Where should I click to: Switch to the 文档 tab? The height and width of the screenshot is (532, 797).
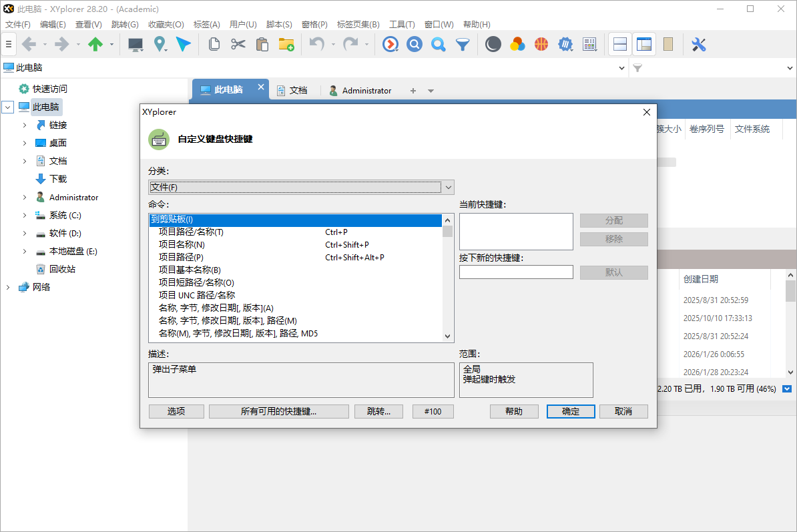pos(300,89)
